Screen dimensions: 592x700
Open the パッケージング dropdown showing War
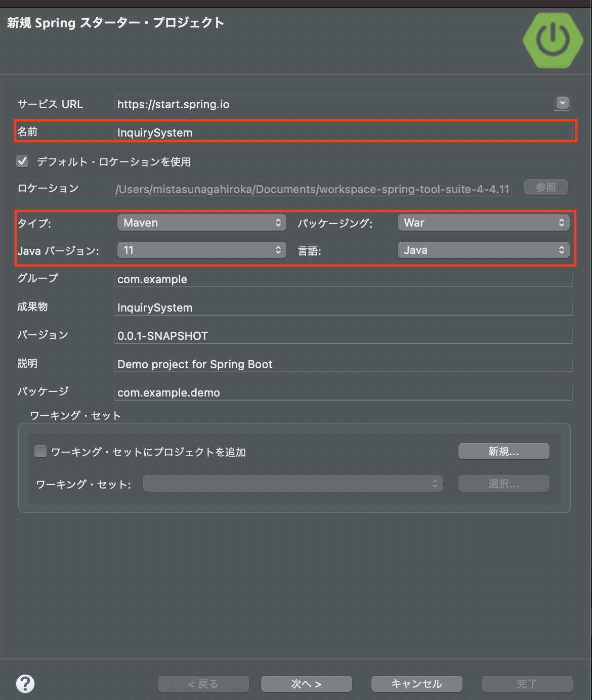[483, 223]
